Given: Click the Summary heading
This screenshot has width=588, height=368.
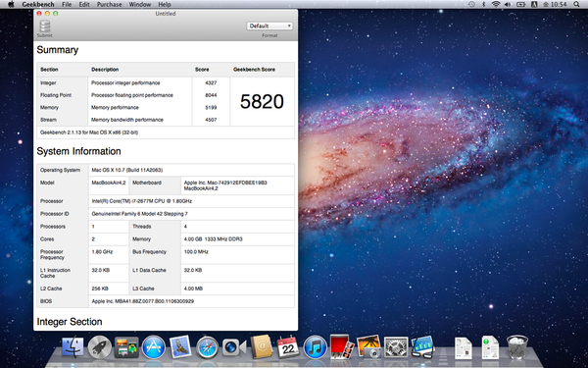Looking at the screenshot, I should (58, 50).
